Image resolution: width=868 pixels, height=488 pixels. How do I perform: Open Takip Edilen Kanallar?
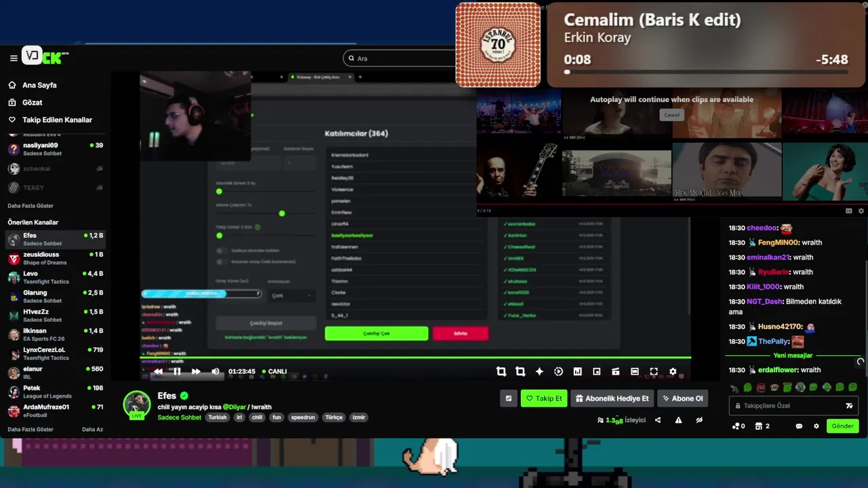[x=57, y=120]
